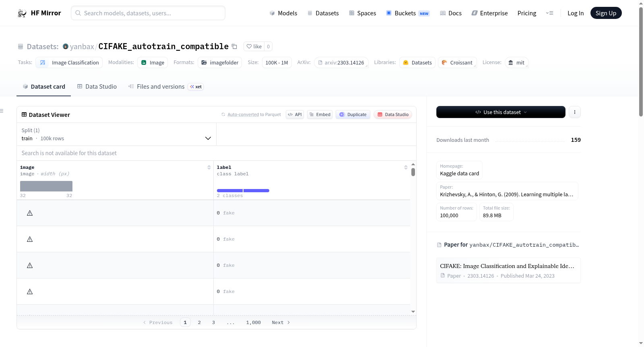Click the second label class distribution bar
This screenshot has width=644, height=347.
point(256,191)
